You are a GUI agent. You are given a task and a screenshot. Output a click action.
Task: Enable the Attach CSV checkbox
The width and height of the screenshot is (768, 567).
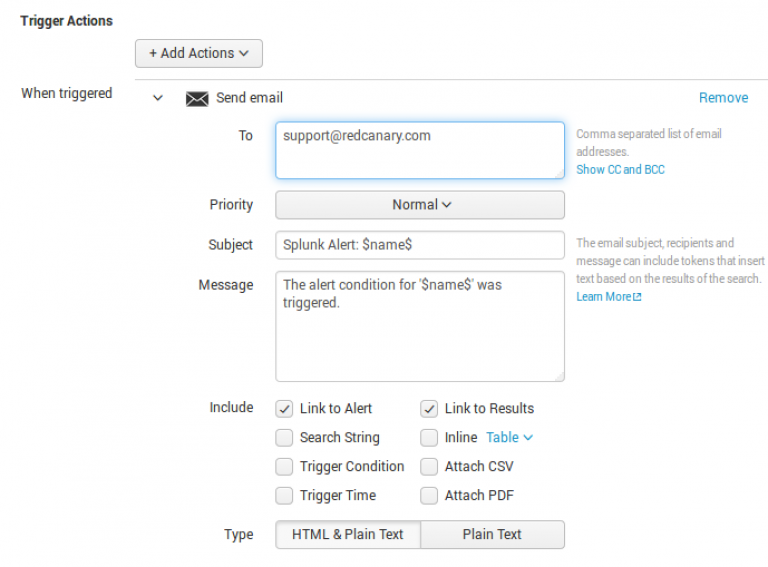coord(429,466)
